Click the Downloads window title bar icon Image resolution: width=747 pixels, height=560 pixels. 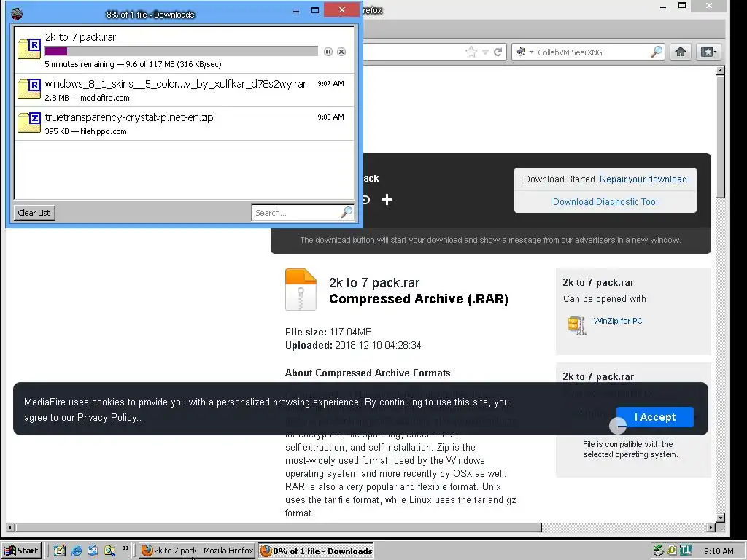click(17, 14)
